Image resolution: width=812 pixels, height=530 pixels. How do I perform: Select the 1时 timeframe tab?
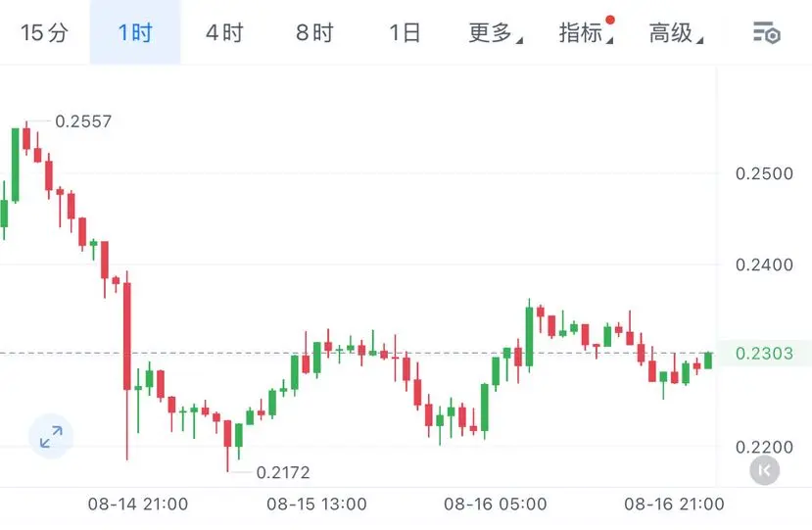[135, 32]
